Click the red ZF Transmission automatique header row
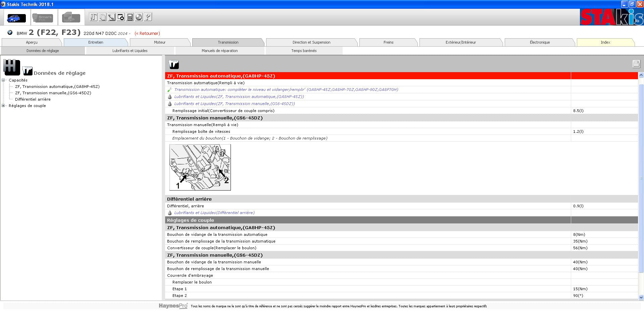 click(x=401, y=76)
